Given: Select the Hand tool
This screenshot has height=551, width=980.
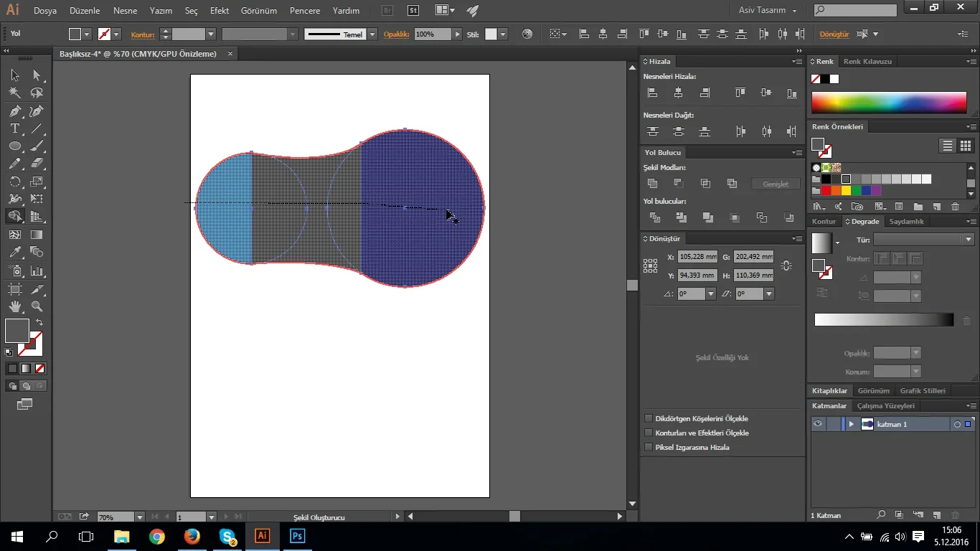Looking at the screenshot, I should 15,306.
